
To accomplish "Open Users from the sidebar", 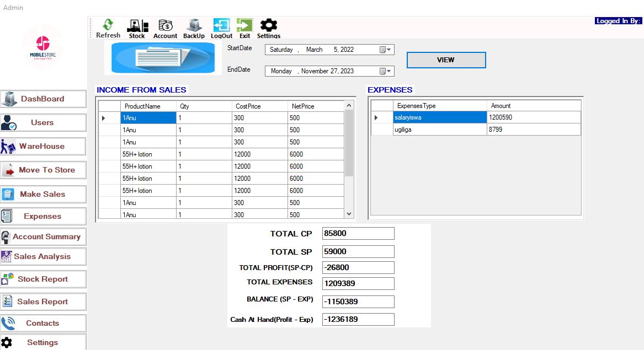I will pyautogui.click(x=43, y=123).
